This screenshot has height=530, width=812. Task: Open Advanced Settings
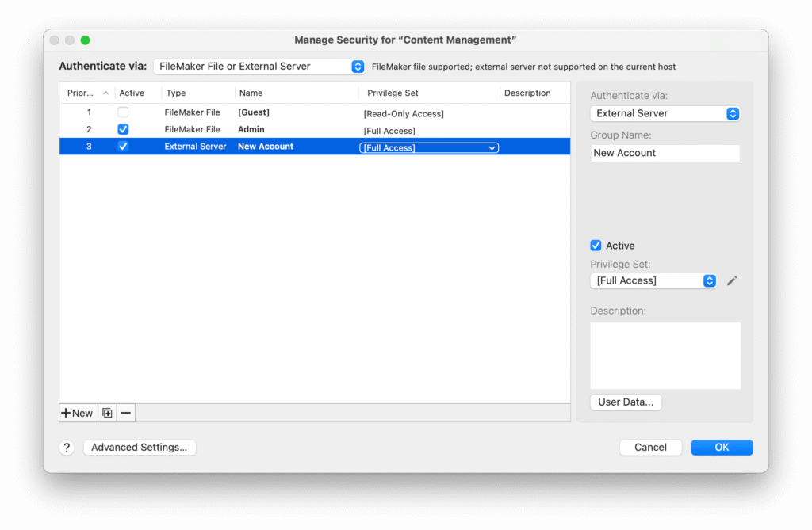click(140, 448)
